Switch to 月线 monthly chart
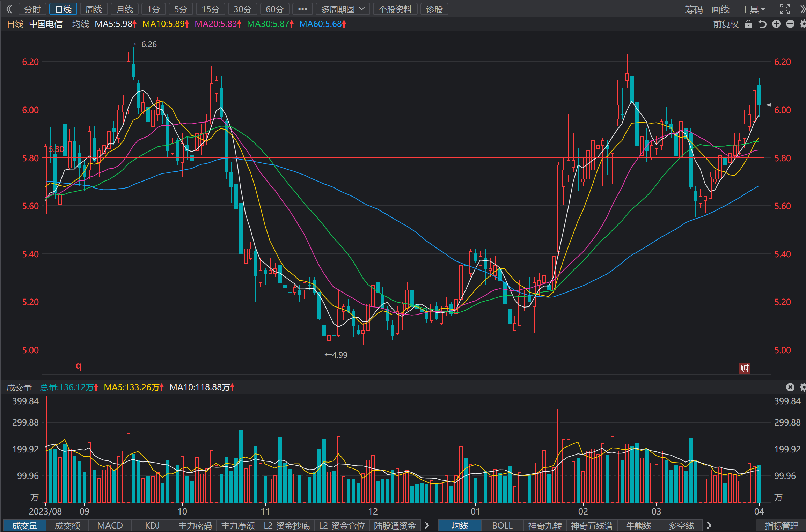806x532 pixels. point(125,9)
